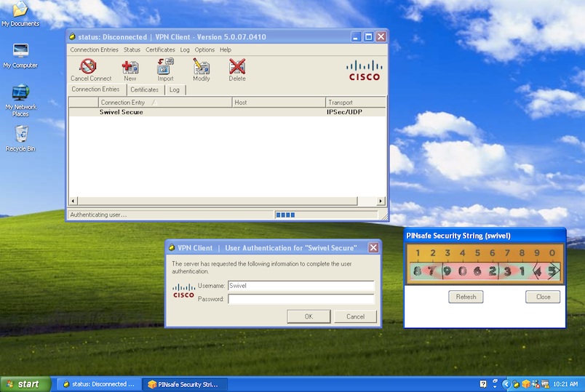Open My Documents desktop icon
Viewport: 585px width, 392px height.
(20, 14)
